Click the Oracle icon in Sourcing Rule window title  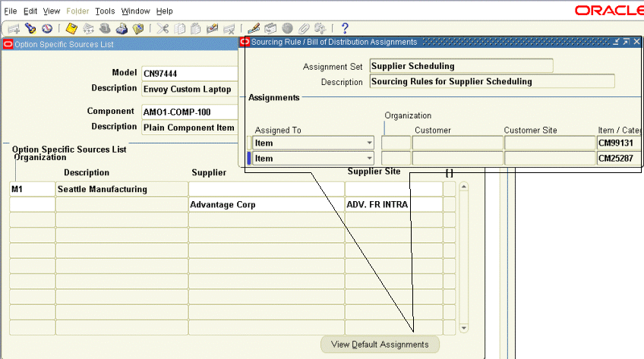point(245,42)
